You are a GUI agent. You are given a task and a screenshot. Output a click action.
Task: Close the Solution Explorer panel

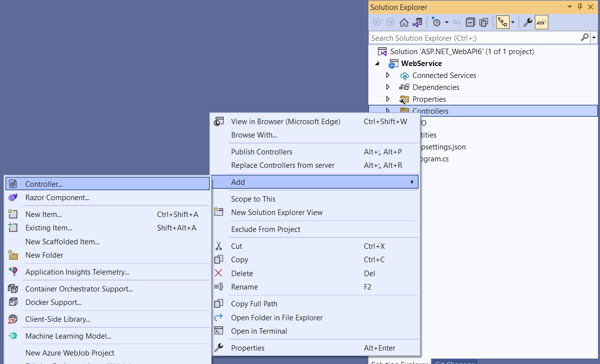pyautogui.click(x=591, y=7)
